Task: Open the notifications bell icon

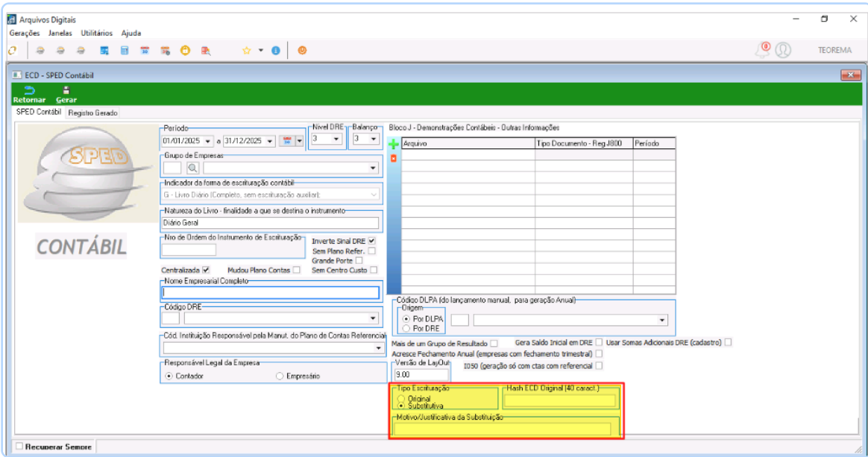Action: coord(763,50)
